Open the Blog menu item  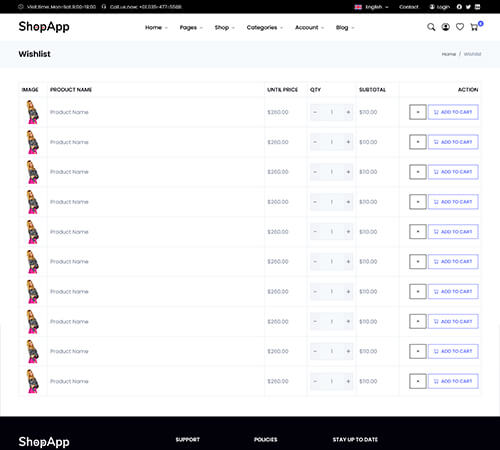pos(345,27)
